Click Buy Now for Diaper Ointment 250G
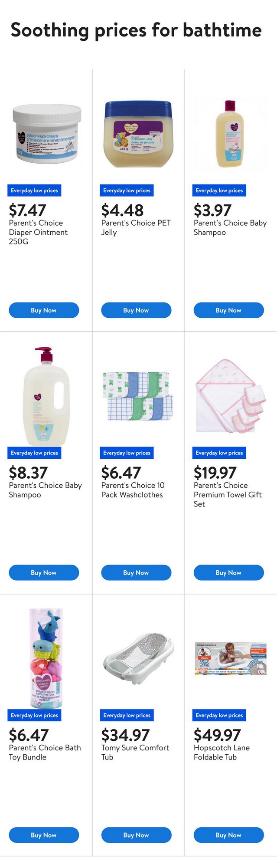 (x=44, y=310)
